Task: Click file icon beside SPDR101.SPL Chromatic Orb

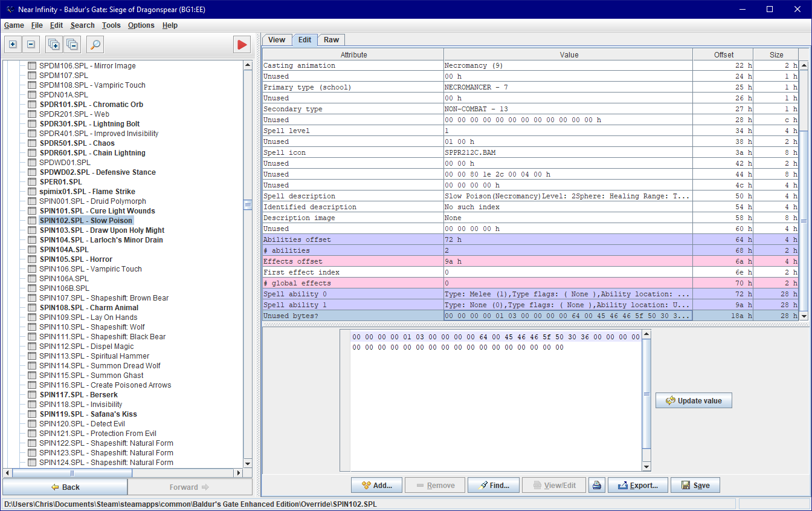Action: pos(33,105)
